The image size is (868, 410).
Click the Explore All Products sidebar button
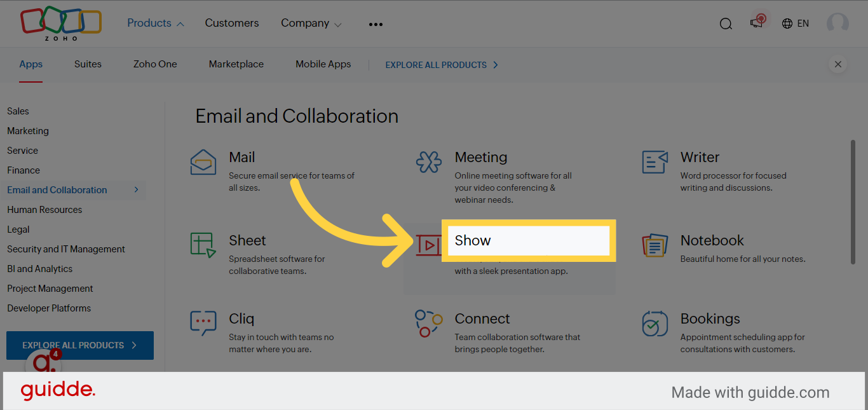point(79,345)
